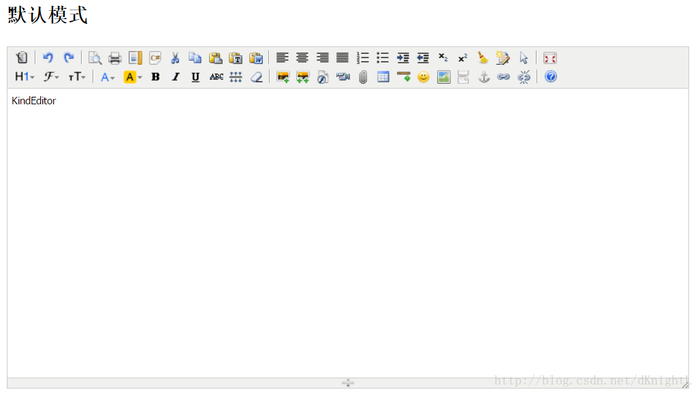The height and width of the screenshot is (394, 700).
Task: Click the bottom resize handle bar
Action: coord(348,382)
